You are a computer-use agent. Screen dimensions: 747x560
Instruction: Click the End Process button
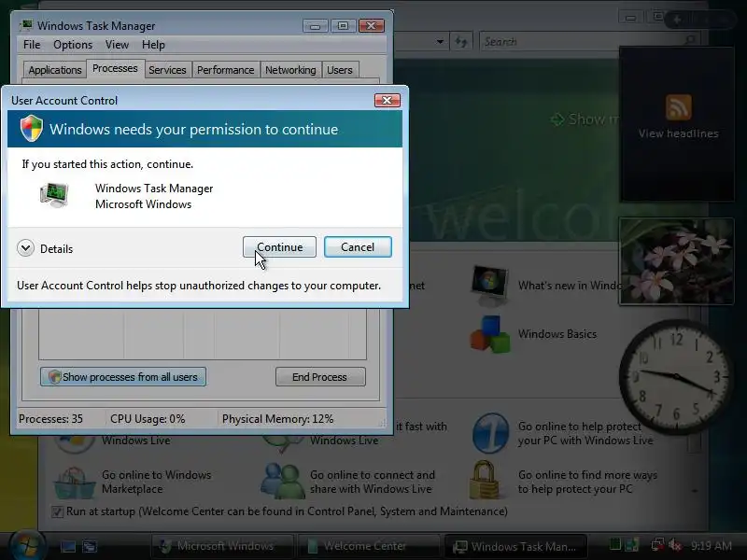tap(320, 377)
